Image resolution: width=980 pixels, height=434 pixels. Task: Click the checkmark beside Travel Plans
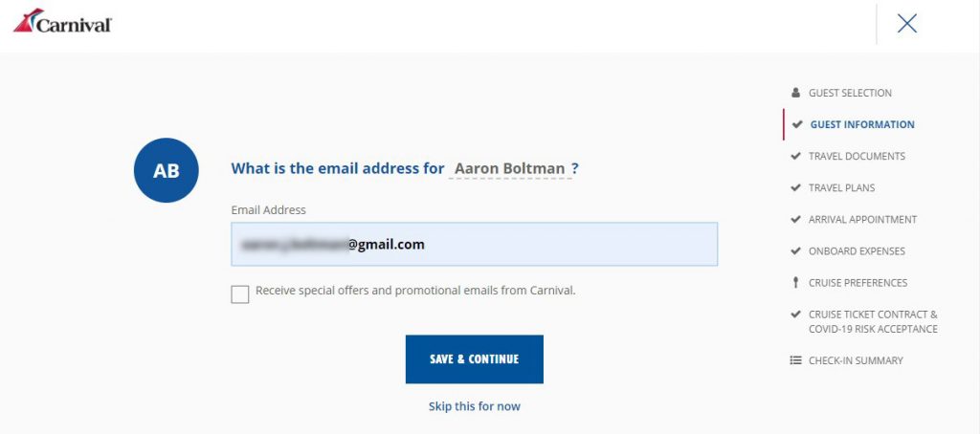tap(795, 187)
